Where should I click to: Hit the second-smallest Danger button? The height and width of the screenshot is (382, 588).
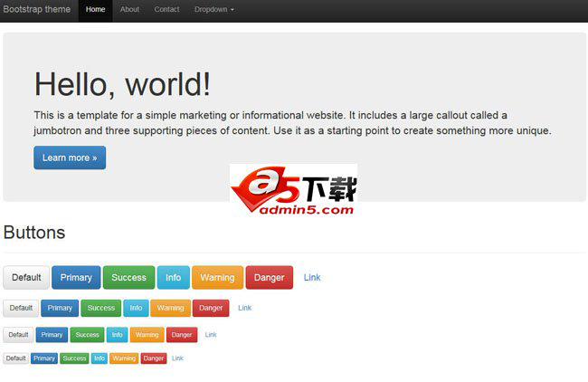[182, 335]
